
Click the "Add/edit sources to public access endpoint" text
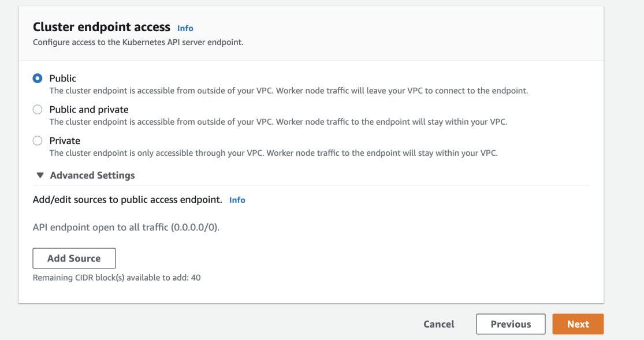(x=128, y=200)
